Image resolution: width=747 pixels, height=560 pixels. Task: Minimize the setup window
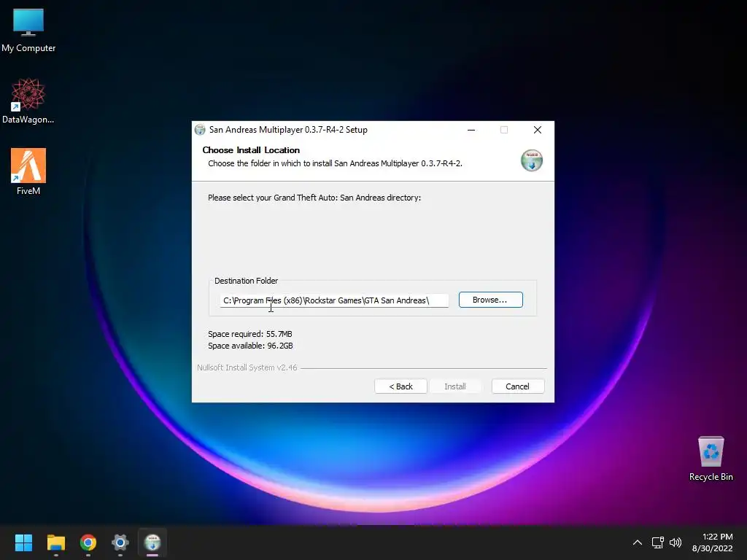471,130
